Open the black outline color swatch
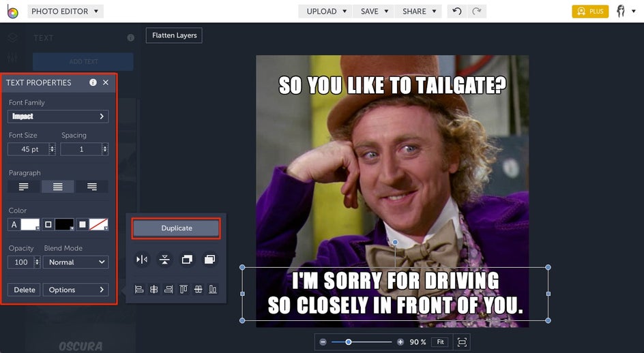 tap(65, 224)
